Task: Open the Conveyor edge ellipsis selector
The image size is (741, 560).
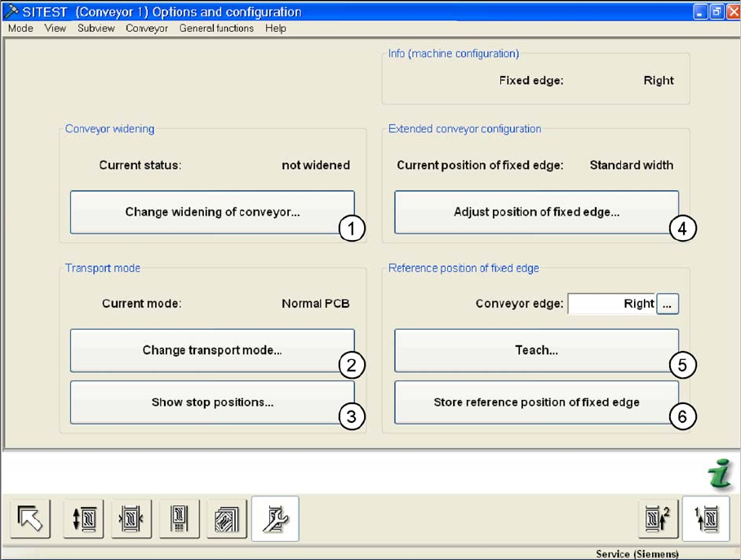Action: pos(668,304)
